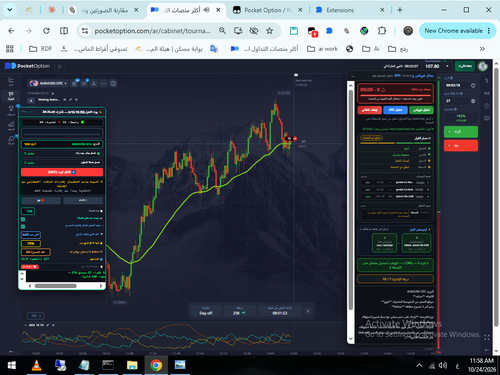Open the Chrome profile avatar
The width and height of the screenshot is (500, 375).
(x=408, y=31)
